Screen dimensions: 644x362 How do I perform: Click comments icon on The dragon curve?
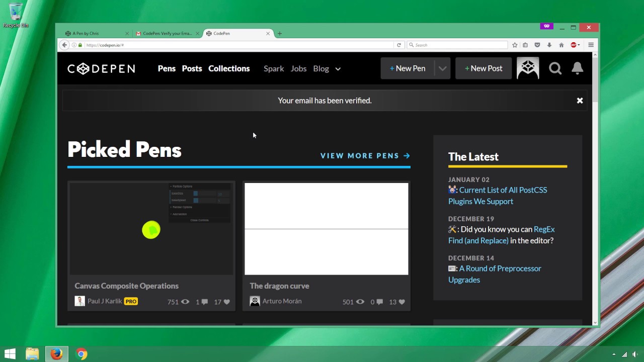pyautogui.click(x=380, y=302)
